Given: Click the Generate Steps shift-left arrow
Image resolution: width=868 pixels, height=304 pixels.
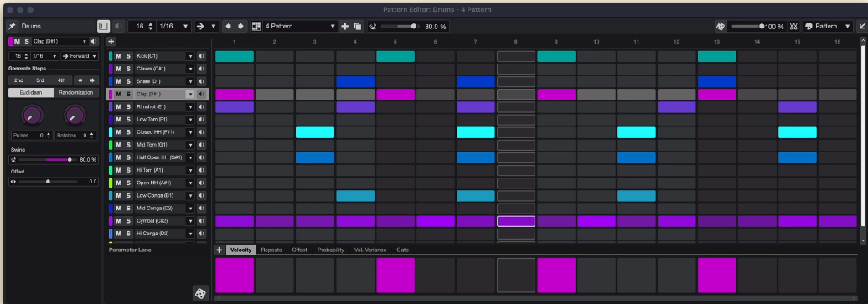Looking at the screenshot, I should (80, 80).
